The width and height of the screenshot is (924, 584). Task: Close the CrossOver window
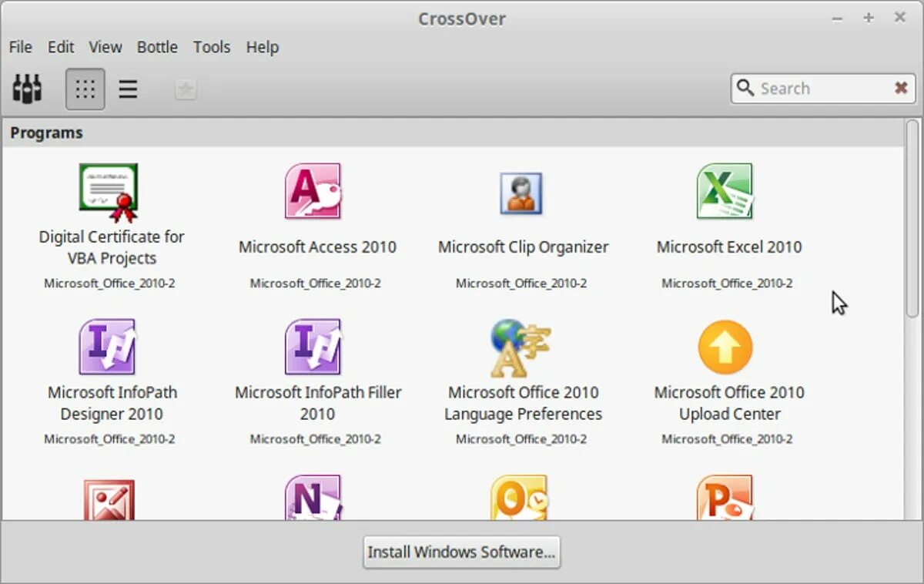coord(899,17)
